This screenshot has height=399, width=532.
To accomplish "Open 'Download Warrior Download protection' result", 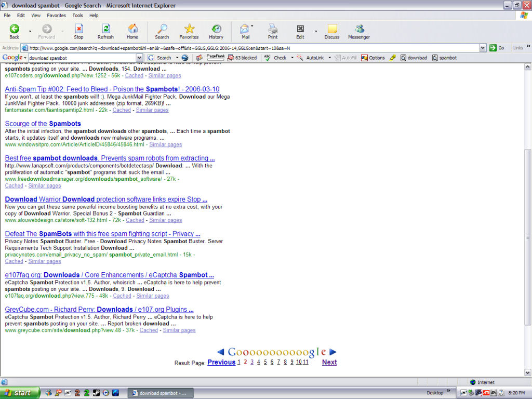I will (x=106, y=199).
